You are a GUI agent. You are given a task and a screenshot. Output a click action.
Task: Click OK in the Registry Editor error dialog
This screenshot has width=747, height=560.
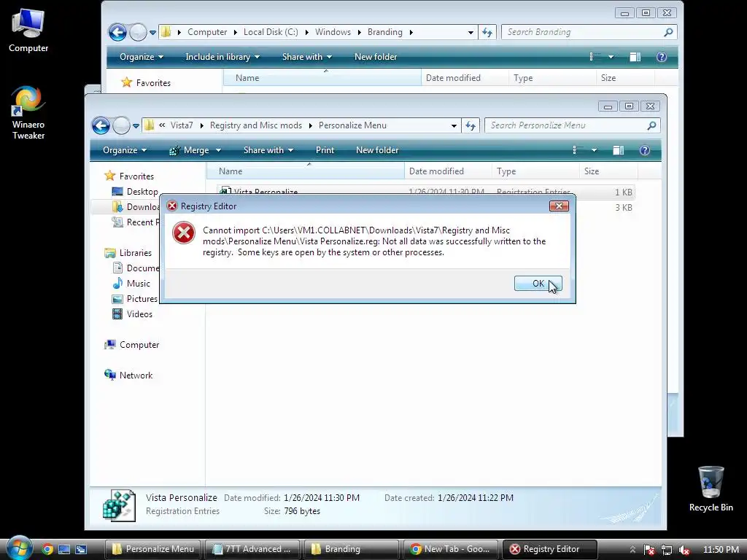coord(538,284)
